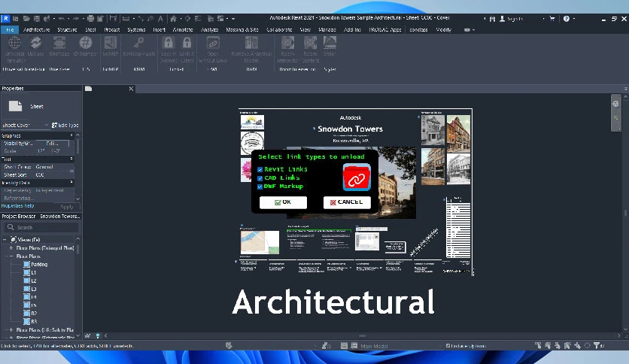The width and height of the screenshot is (629, 364).
Task: Launch the ID Stamper tool
Action: click(86, 43)
